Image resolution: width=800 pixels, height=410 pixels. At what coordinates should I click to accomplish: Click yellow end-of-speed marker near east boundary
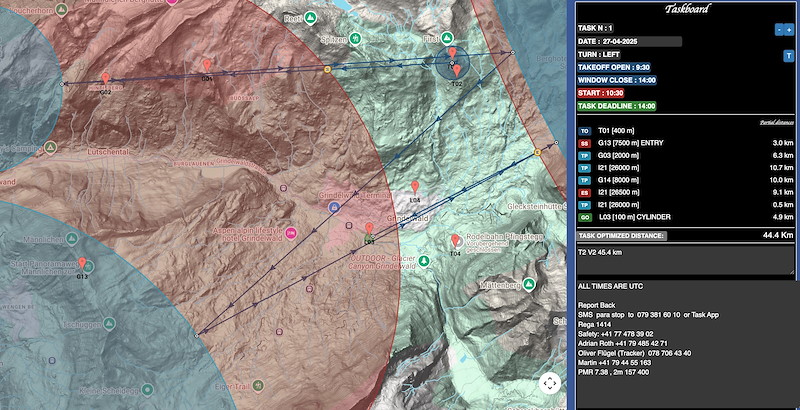pyautogui.click(x=537, y=152)
